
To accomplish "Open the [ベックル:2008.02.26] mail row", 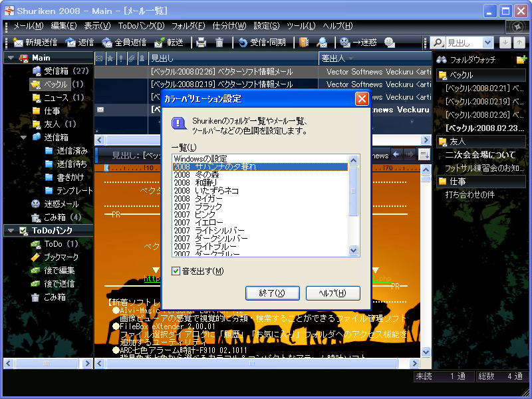I will (x=263, y=72).
